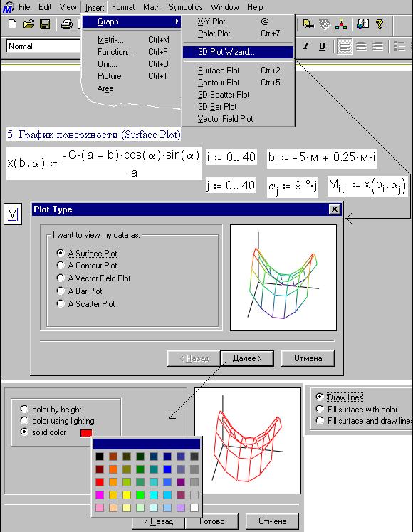The image size is (413, 532).
Task: Click the yellow question mark Help icon
Action: click(x=380, y=24)
